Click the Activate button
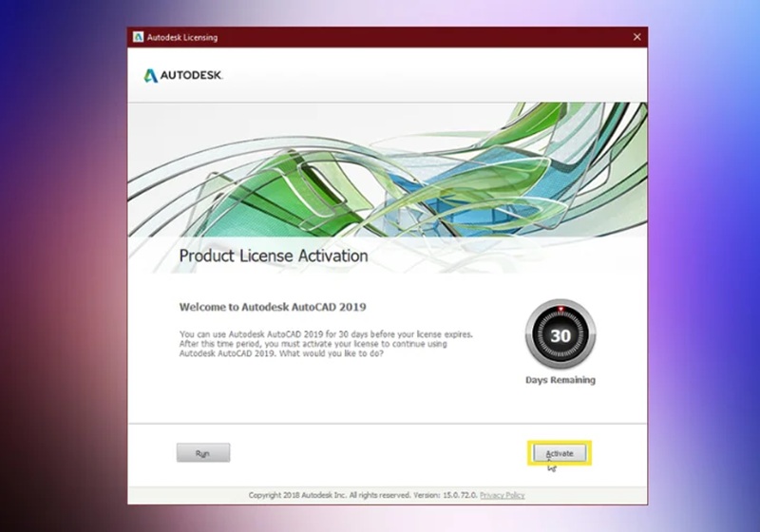This screenshot has height=532, width=760. coord(560,453)
